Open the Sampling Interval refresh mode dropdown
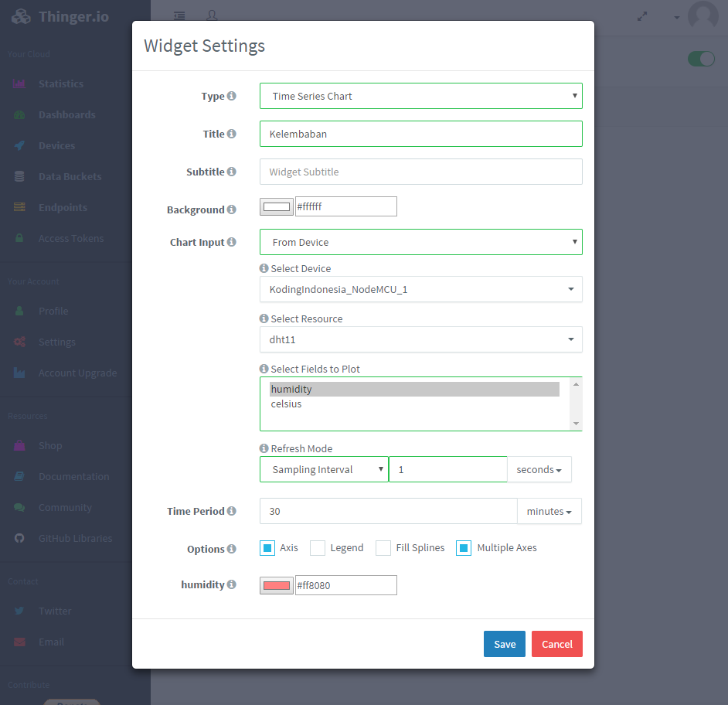The image size is (728, 705). tap(324, 469)
